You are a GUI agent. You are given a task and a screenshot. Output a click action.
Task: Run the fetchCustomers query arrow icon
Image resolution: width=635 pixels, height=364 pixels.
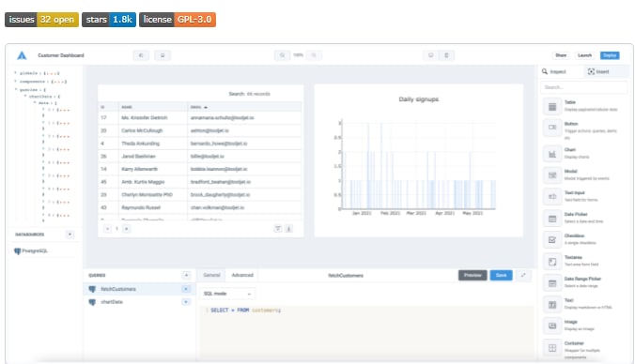(x=186, y=289)
